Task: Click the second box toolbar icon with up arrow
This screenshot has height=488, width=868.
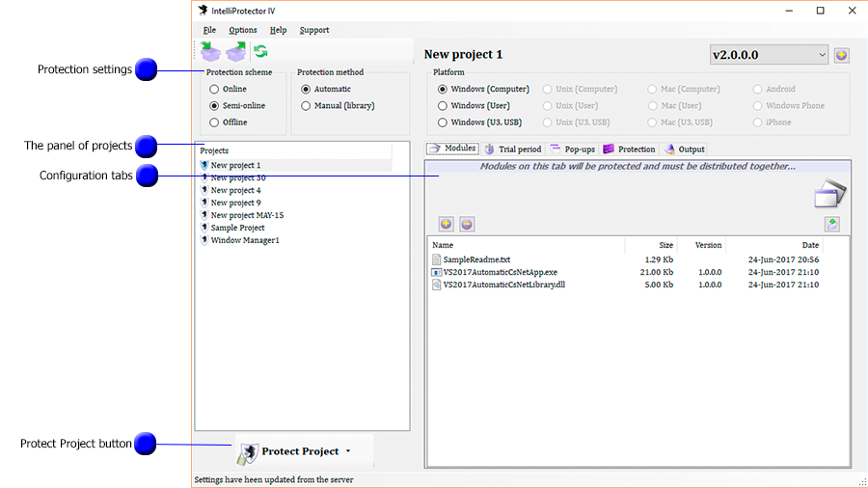Action: click(236, 52)
